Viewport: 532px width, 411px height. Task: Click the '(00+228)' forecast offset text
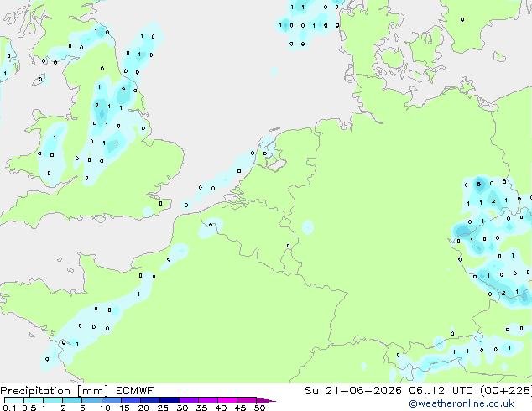[505, 391]
